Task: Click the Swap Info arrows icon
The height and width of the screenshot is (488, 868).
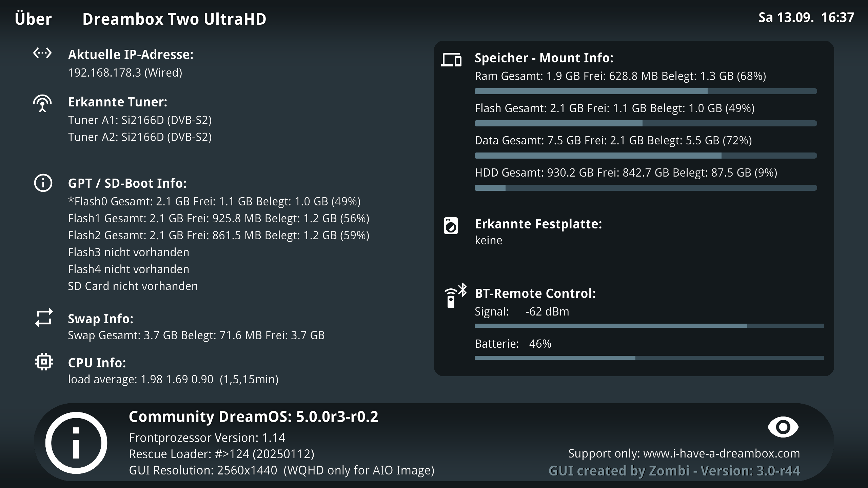Action: (44, 318)
